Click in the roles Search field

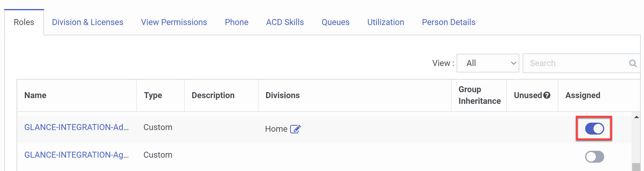(575, 63)
